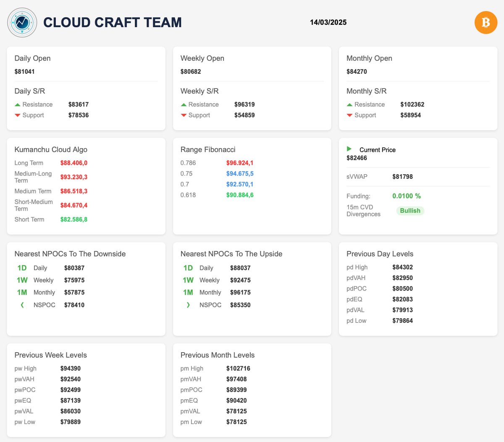
Task: Click the left chevron beside NSPOC $78410
Action: (22, 305)
